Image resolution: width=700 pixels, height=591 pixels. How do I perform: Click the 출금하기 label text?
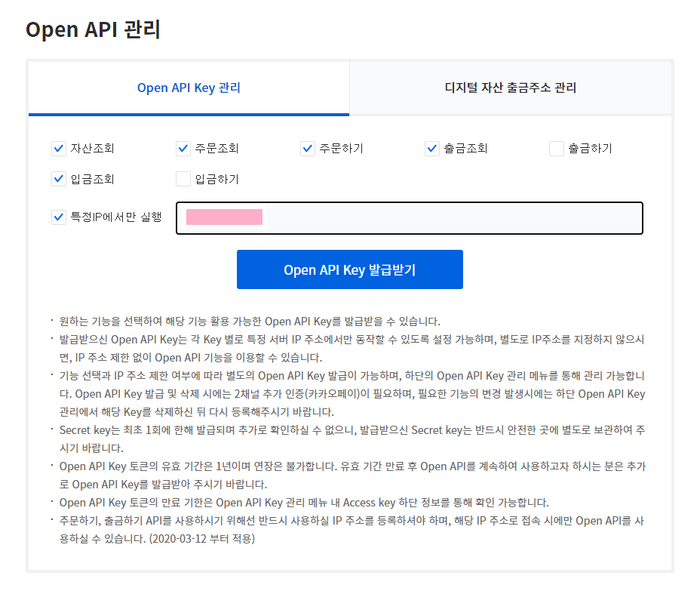tap(590, 148)
